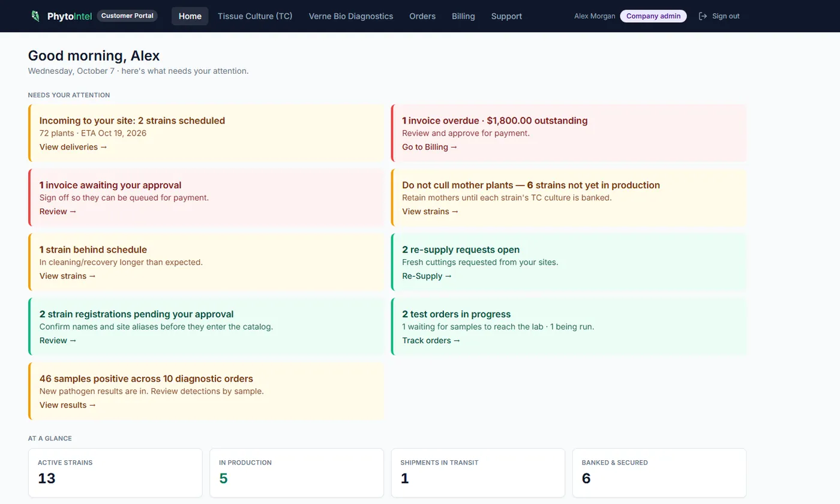This screenshot has height=504, width=840.
Task: Click the 'Needs your attention' section label
Action: click(69, 95)
